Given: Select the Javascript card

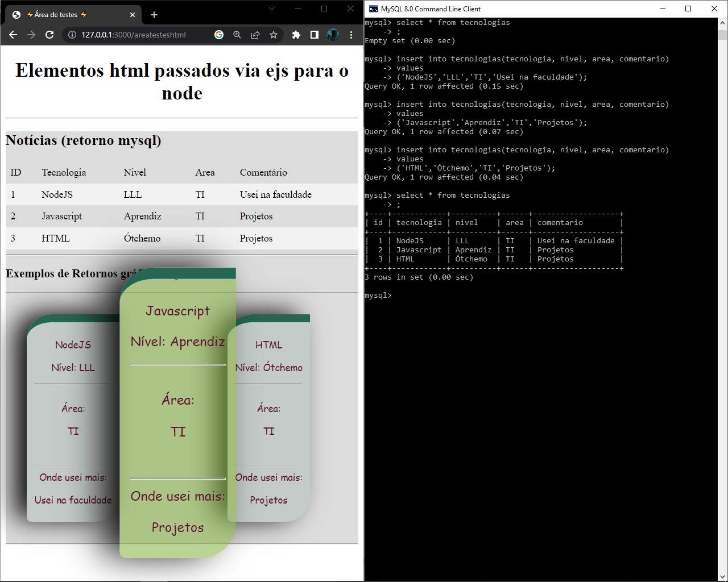Looking at the screenshot, I should pyautogui.click(x=178, y=413).
